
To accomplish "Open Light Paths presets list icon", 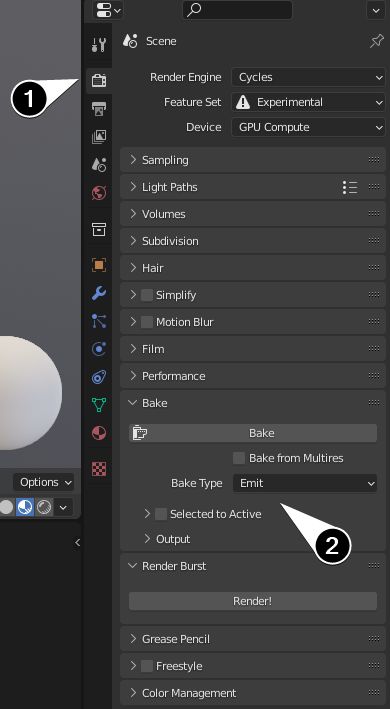I will pos(350,187).
